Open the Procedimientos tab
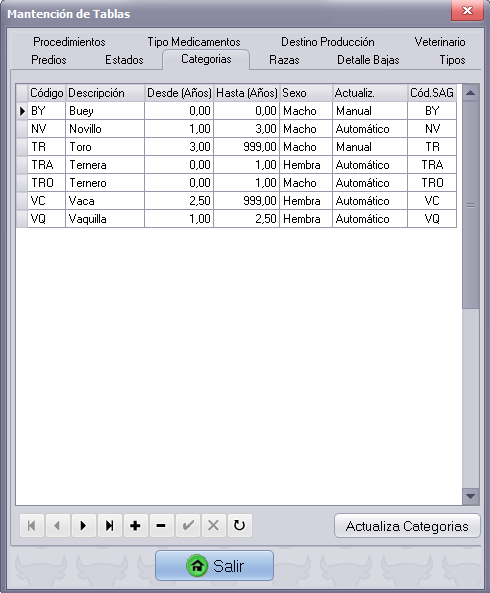Screen dimensions: 490x593 69,42
